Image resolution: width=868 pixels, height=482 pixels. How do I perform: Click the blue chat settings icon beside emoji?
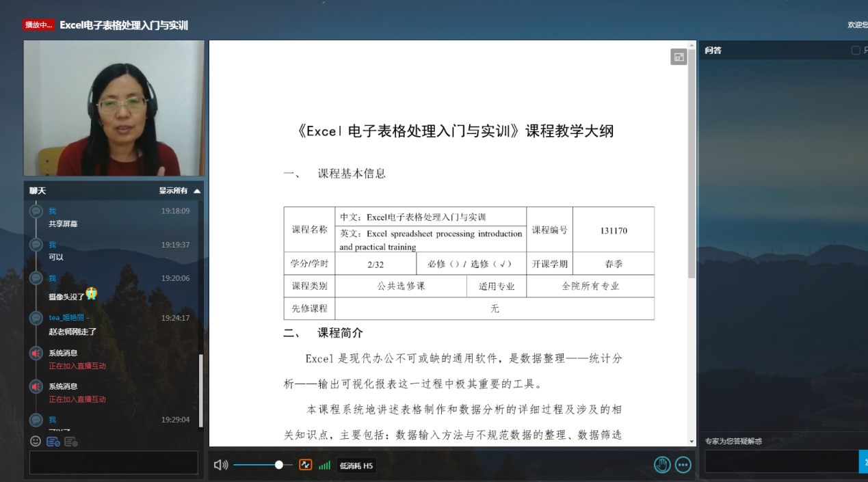click(x=53, y=442)
